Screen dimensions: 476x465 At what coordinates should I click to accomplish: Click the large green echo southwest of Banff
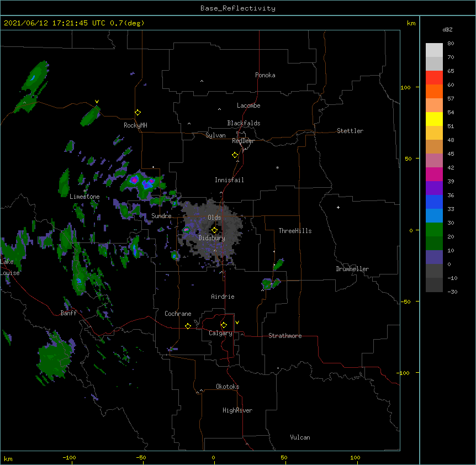coord(55,357)
